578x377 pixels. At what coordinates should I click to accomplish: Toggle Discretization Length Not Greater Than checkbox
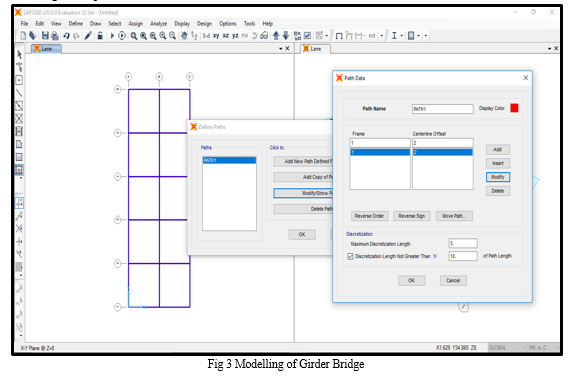pos(350,256)
